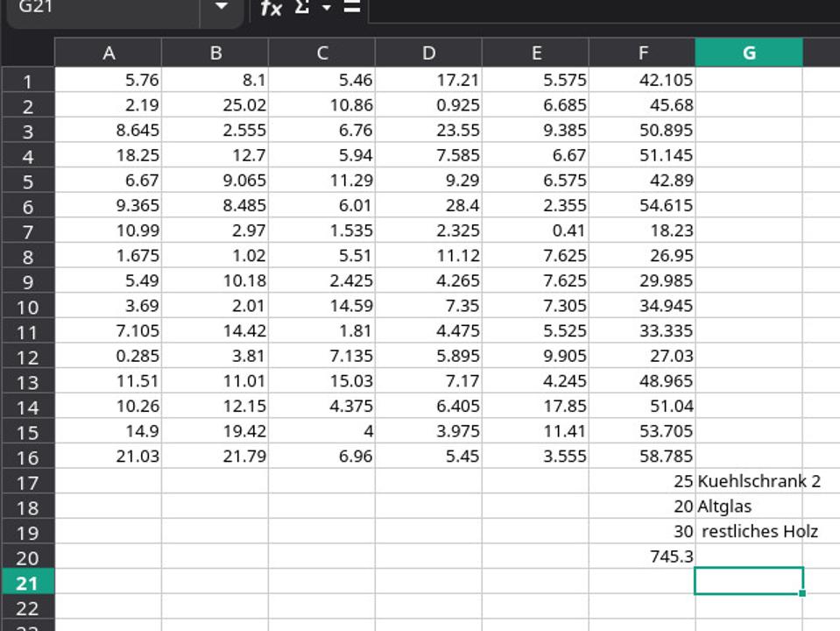Viewport: 840px width, 631px height.
Task: Click the restliches Holz cell
Action: (x=749, y=532)
